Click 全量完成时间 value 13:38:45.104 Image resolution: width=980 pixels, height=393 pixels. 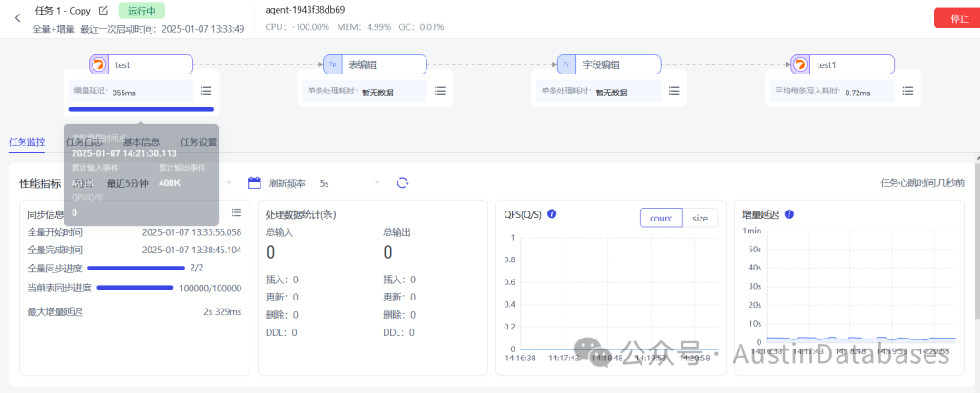191,250
